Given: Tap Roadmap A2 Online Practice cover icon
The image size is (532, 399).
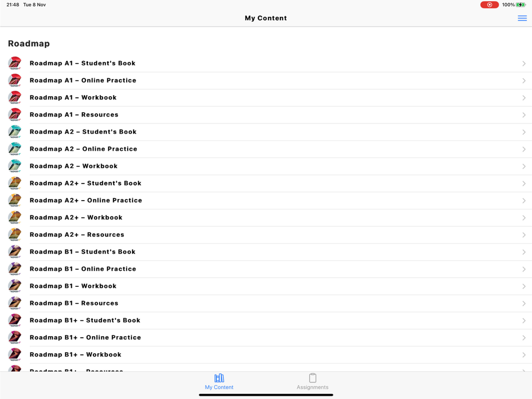Looking at the screenshot, I should [14, 149].
